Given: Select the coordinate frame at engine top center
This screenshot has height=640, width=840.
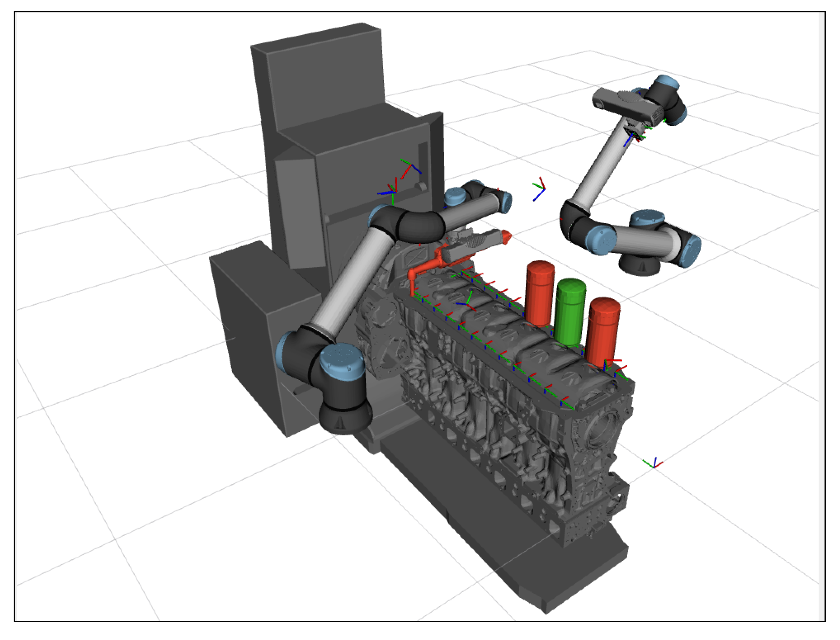Looking at the screenshot, I should (468, 303).
